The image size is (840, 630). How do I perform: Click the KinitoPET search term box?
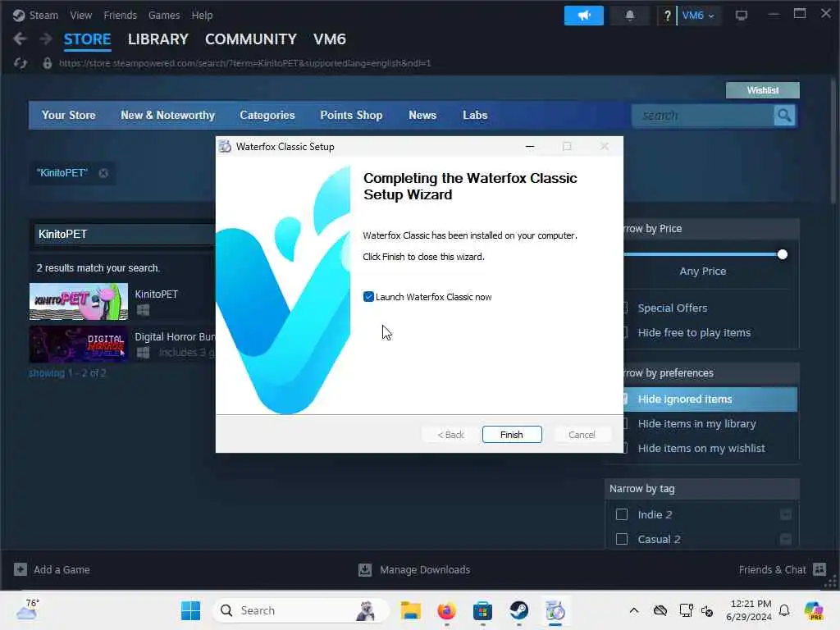coord(124,234)
